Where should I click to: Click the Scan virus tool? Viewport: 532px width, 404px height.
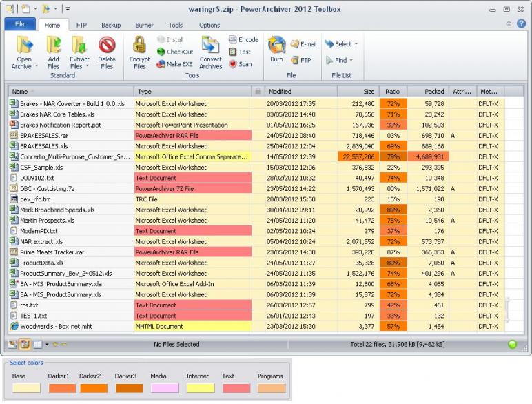(241, 64)
